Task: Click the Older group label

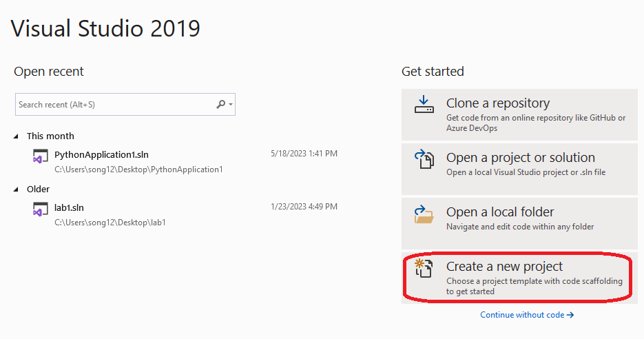Action: coord(38,189)
